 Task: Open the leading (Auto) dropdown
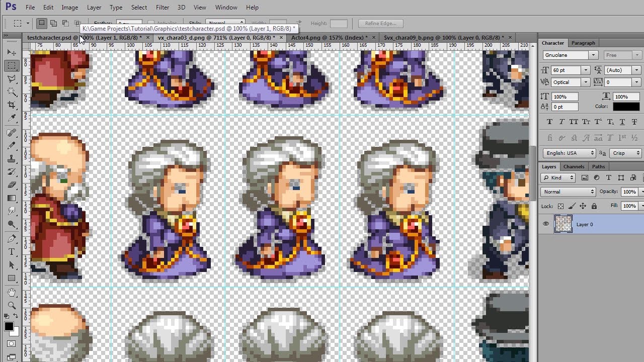pos(636,70)
